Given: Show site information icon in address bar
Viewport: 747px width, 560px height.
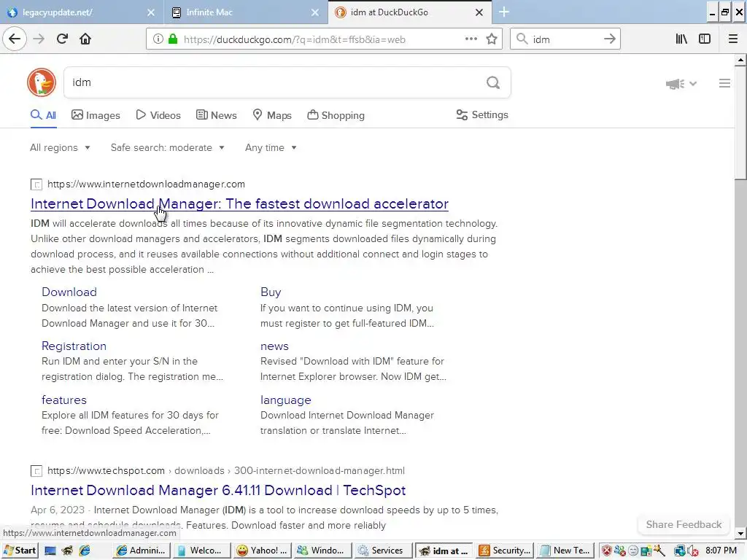Looking at the screenshot, I should 158,39.
